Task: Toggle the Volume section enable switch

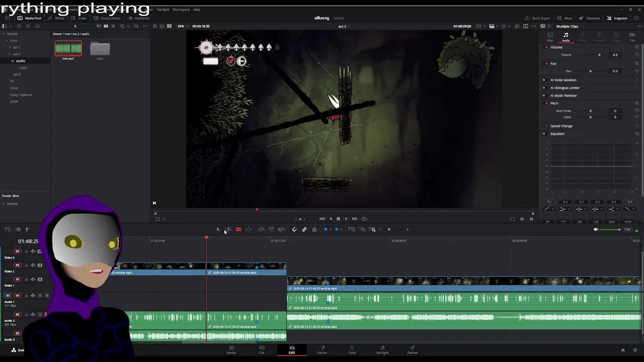Action: (x=546, y=47)
